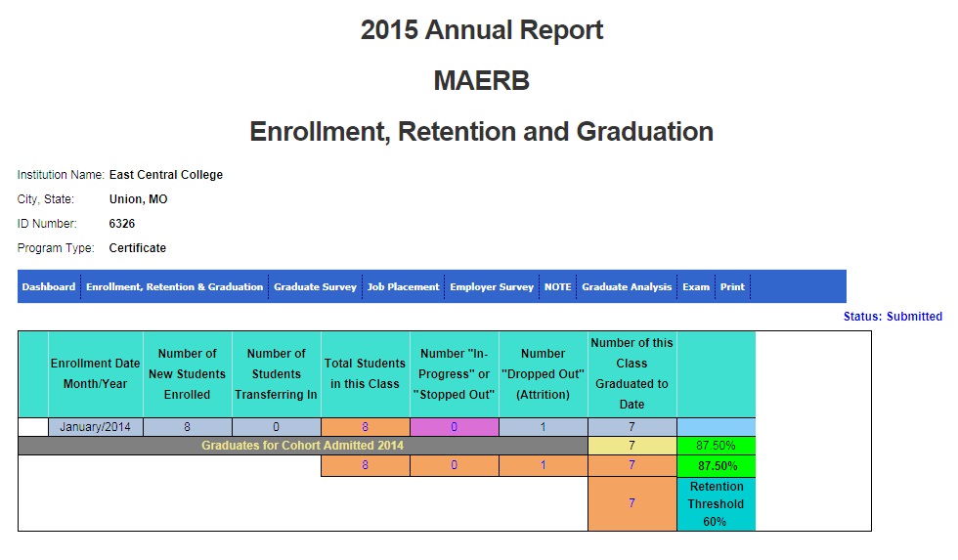Screen dimensions: 958x560
Task: Click New Students Enrolled value 8 cell
Action: click(187, 427)
